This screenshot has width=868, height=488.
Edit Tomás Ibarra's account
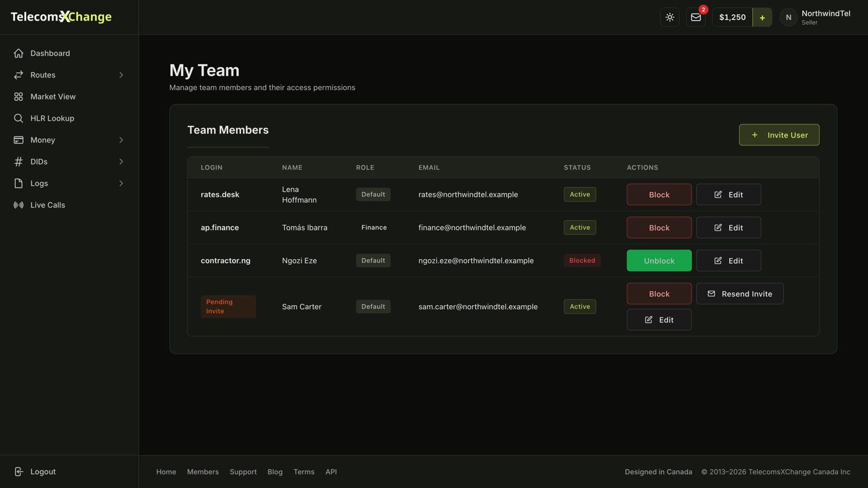[729, 228]
